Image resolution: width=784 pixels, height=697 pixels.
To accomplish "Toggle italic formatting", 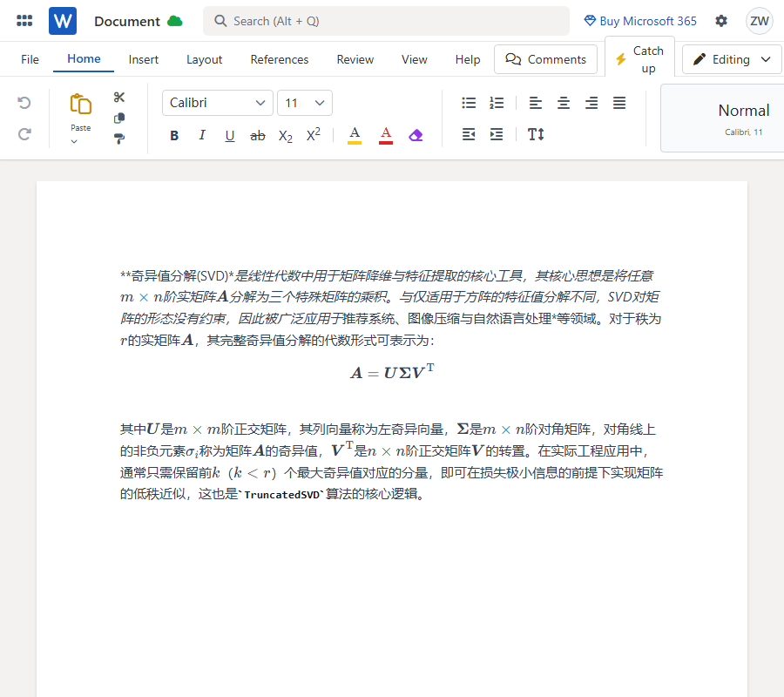I will pyautogui.click(x=202, y=135).
